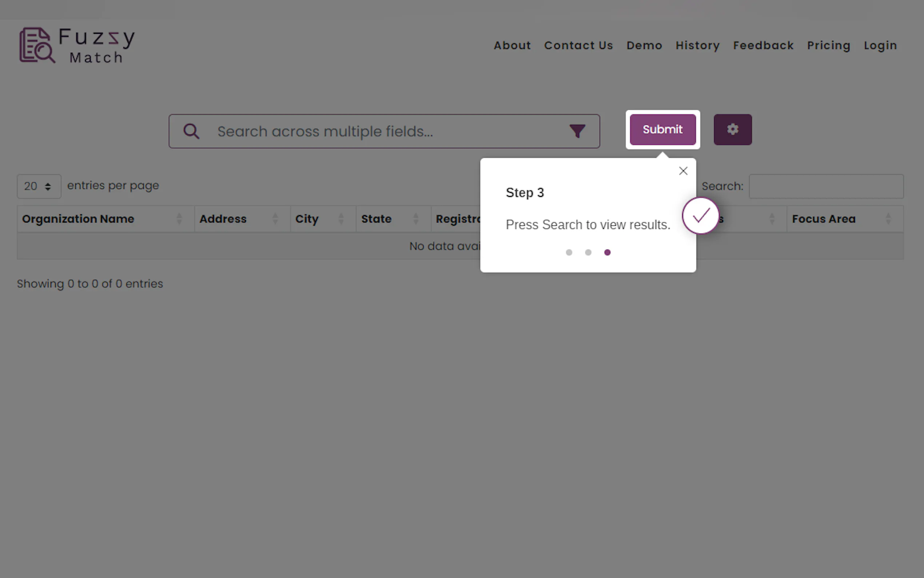Screen dimensions: 924x578
Task: Go to second tour step dot
Action: click(588, 252)
